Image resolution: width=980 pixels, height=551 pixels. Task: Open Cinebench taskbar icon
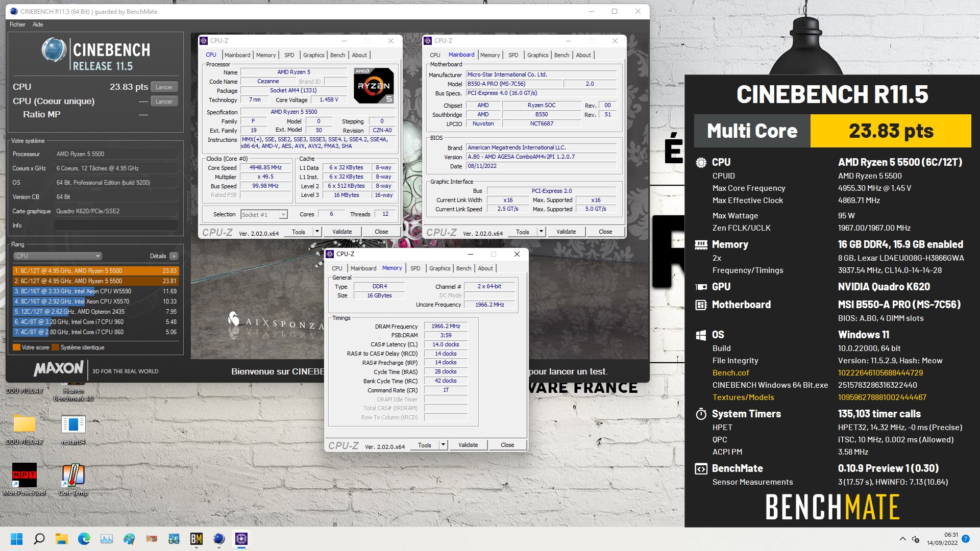[x=219, y=539]
